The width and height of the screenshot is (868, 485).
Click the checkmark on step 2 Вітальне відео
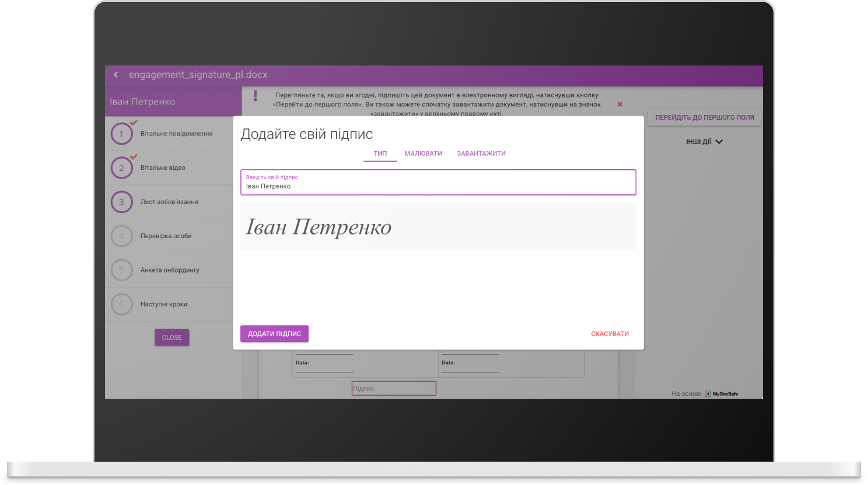[x=133, y=157]
